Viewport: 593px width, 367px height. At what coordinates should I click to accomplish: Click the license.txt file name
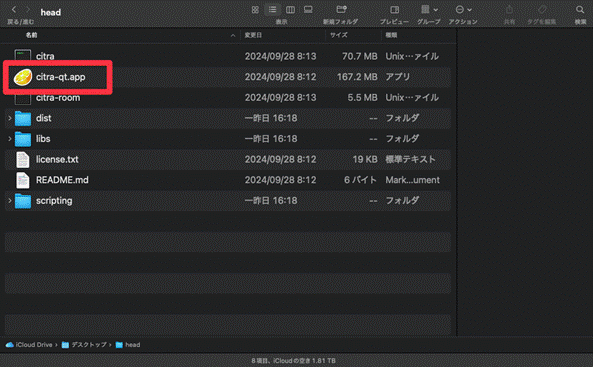click(57, 159)
